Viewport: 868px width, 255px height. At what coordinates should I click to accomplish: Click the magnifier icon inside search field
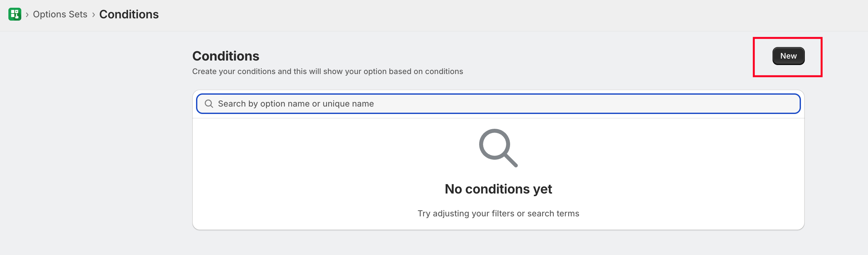tap(209, 104)
